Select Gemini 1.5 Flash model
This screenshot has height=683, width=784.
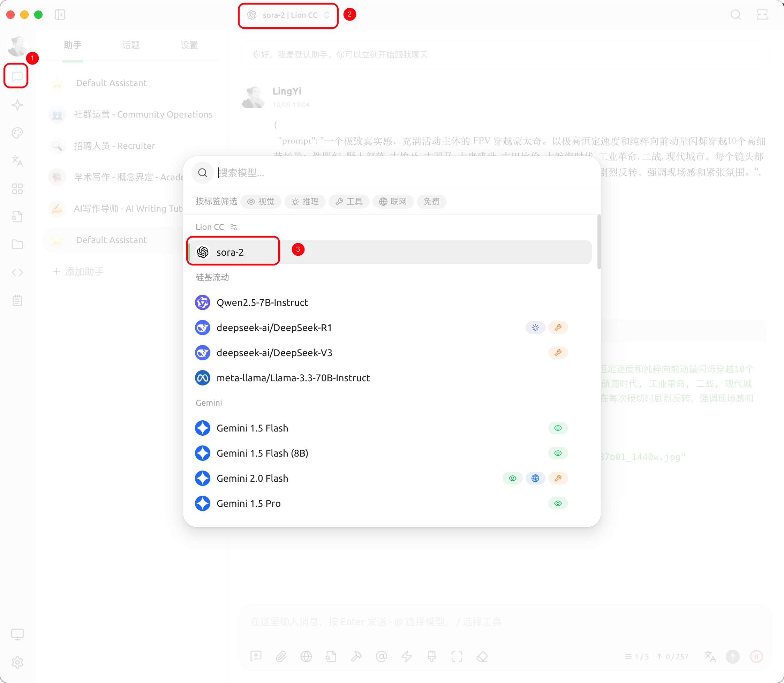click(390, 428)
